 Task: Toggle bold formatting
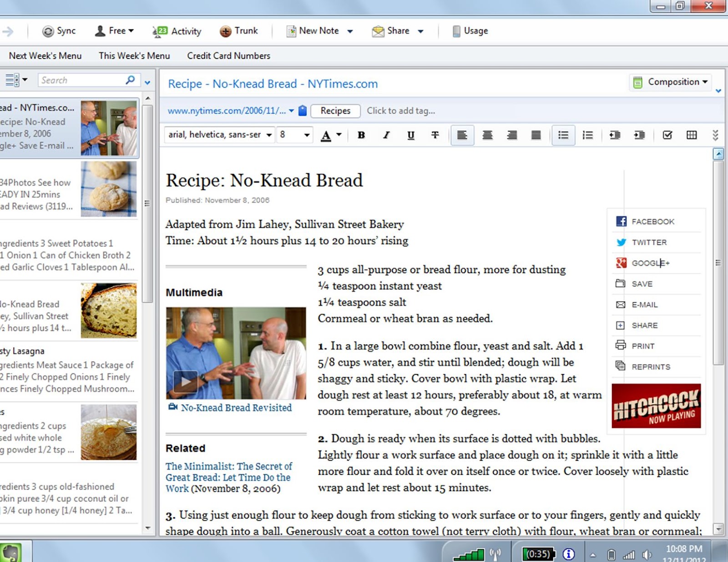point(361,135)
